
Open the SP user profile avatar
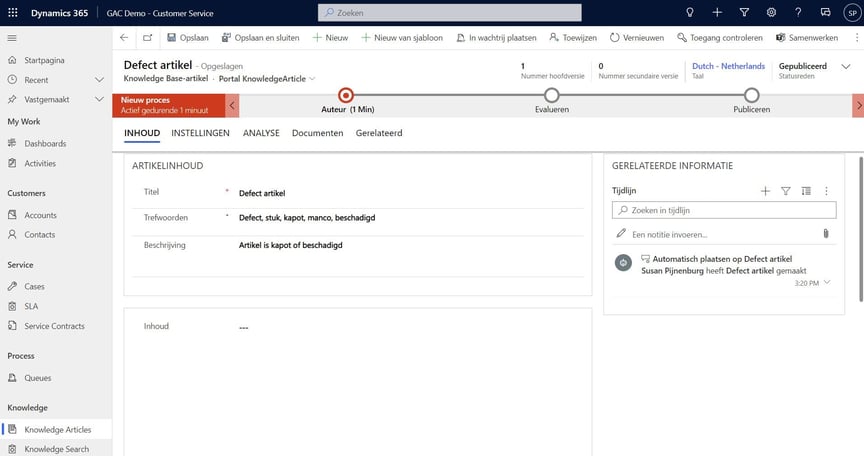tap(852, 13)
